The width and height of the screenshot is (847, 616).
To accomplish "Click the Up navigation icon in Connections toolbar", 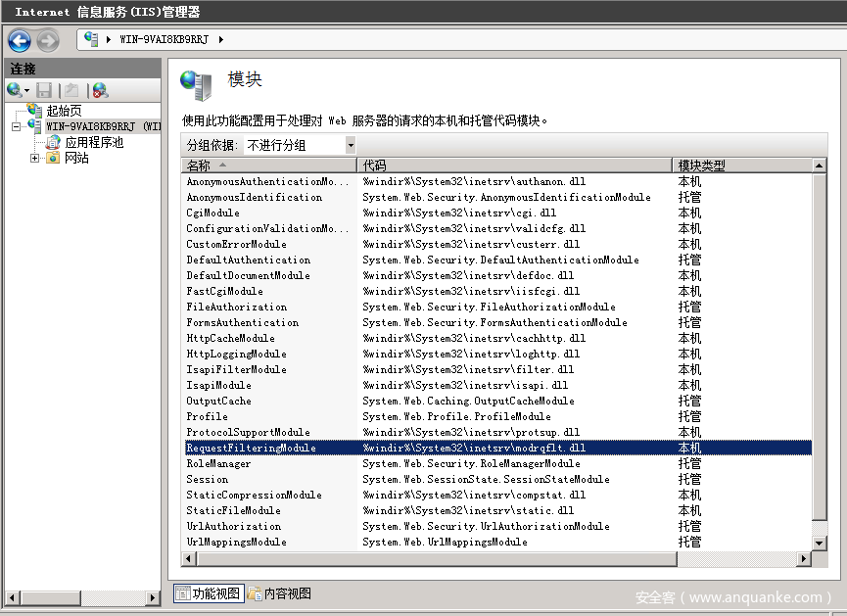I will pyautogui.click(x=72, y=90).
